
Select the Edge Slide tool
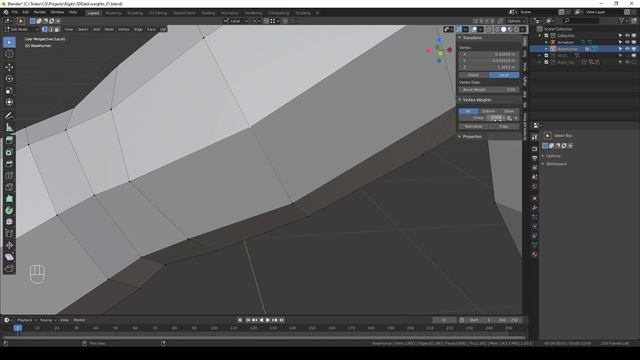[9, 233]
